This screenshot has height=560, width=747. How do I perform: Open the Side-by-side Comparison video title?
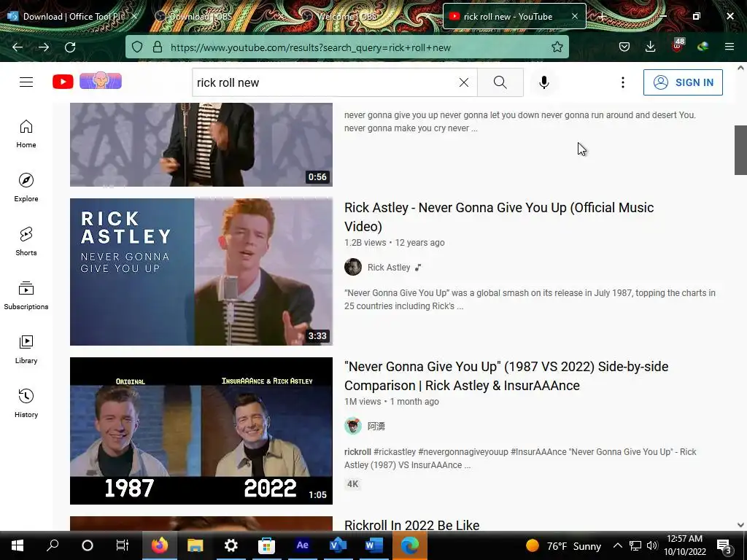(506, 376)
